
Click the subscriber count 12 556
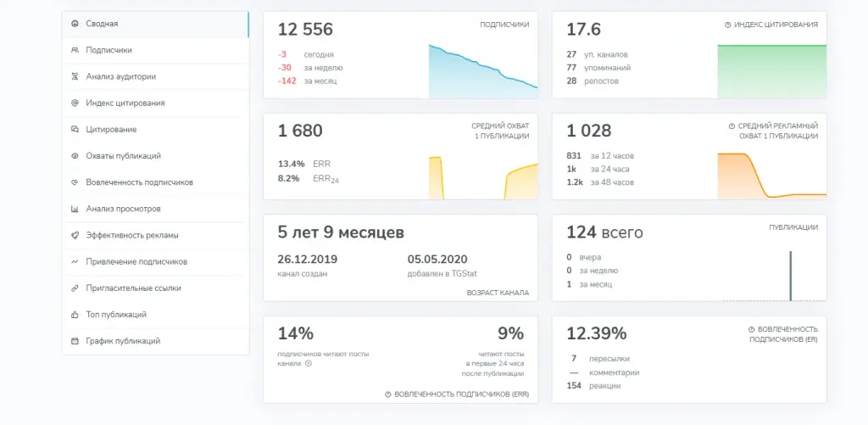(305, 30)
